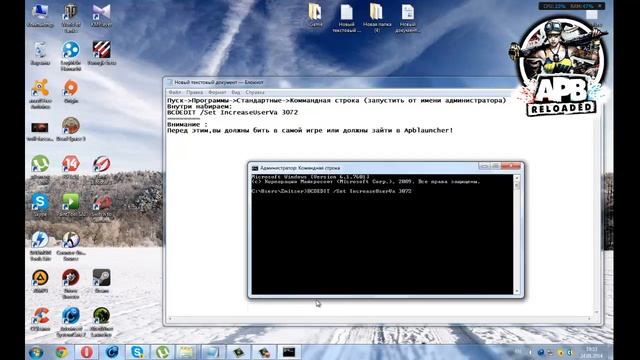Launch the CCleaner desktop shortcut
Viewport: 640px width, 360px height.
[x=40, y=319]
